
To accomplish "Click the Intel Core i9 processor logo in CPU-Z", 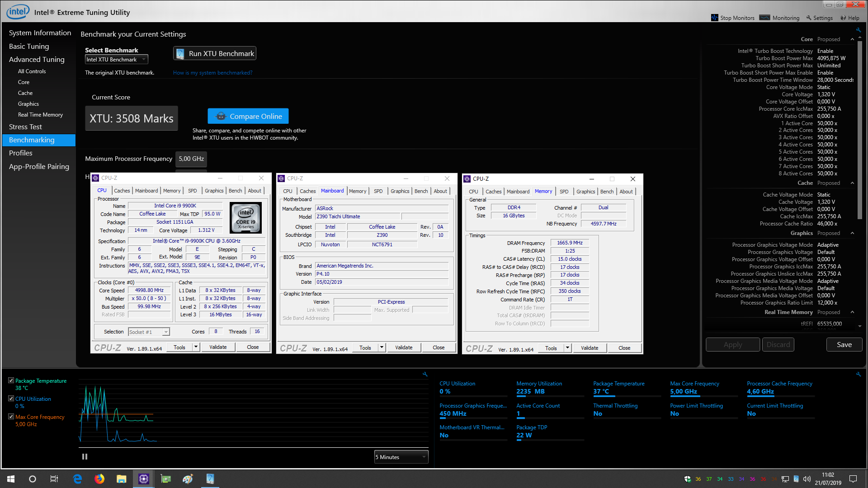I will [x=246, y=217].
